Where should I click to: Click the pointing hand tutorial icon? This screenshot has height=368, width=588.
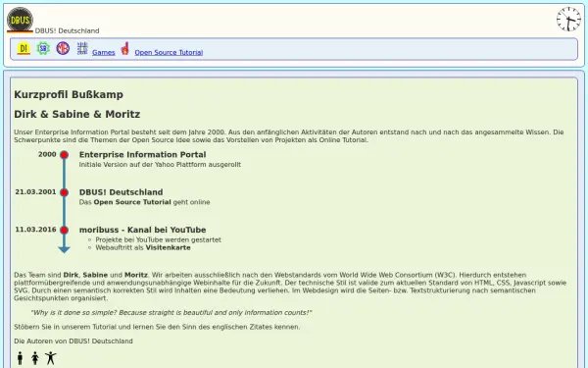[124, 48]
